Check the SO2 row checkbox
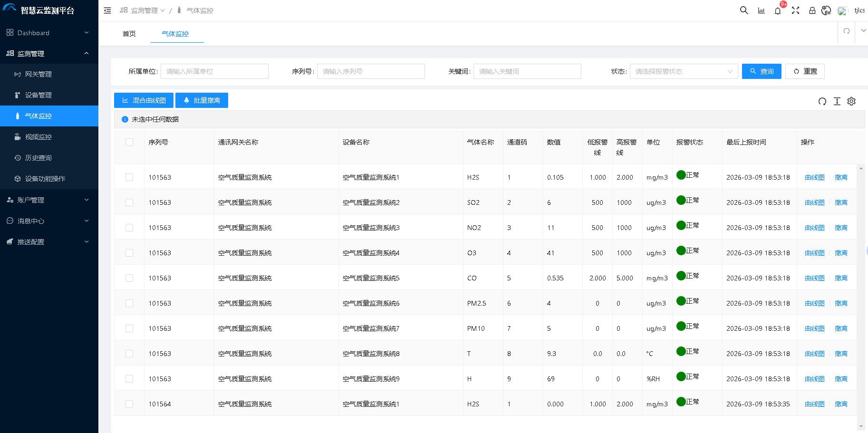 [x=129, y=202]
